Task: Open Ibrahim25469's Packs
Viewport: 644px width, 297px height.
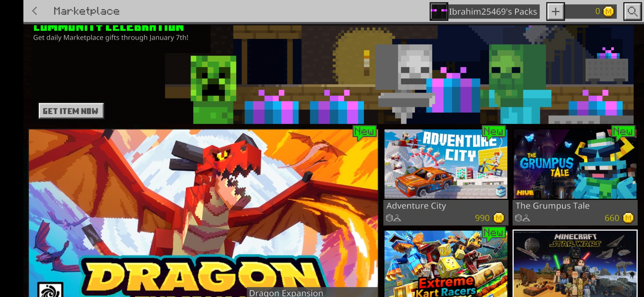Action: point(493,12)
